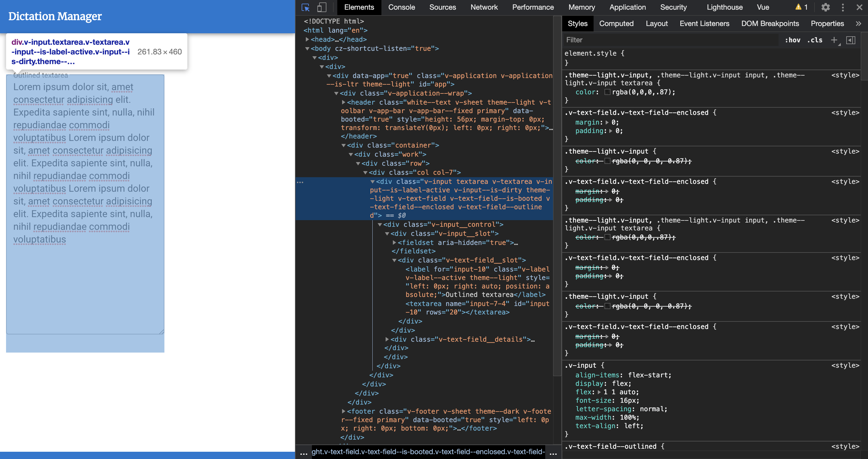Show more sidebar panes via the chevron icon

coord(859,23)
